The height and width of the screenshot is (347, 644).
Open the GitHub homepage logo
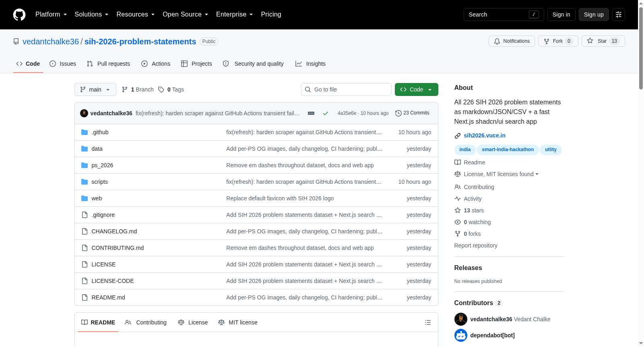pos(19,15)
